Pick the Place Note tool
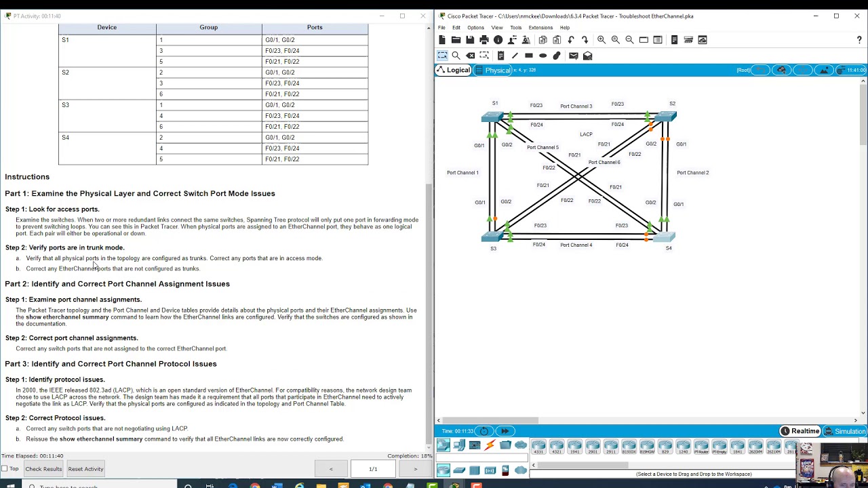 [x=500, y=56]
